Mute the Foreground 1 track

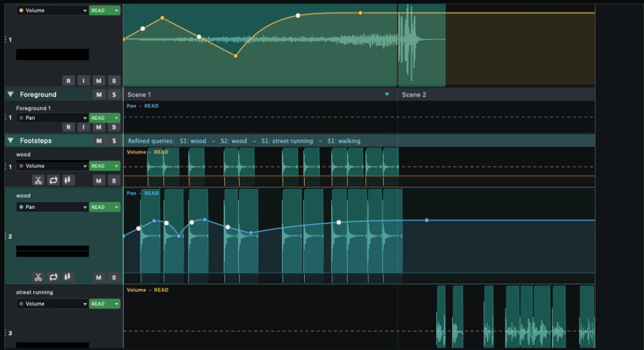click(x=98, y=127)
